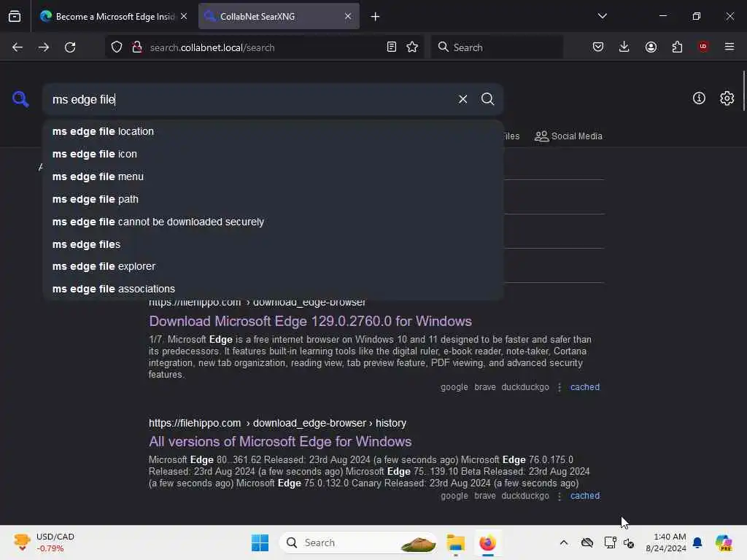747x560 pixels.
Task: List all tabs dropdown arrow
Action: (603, 16)
